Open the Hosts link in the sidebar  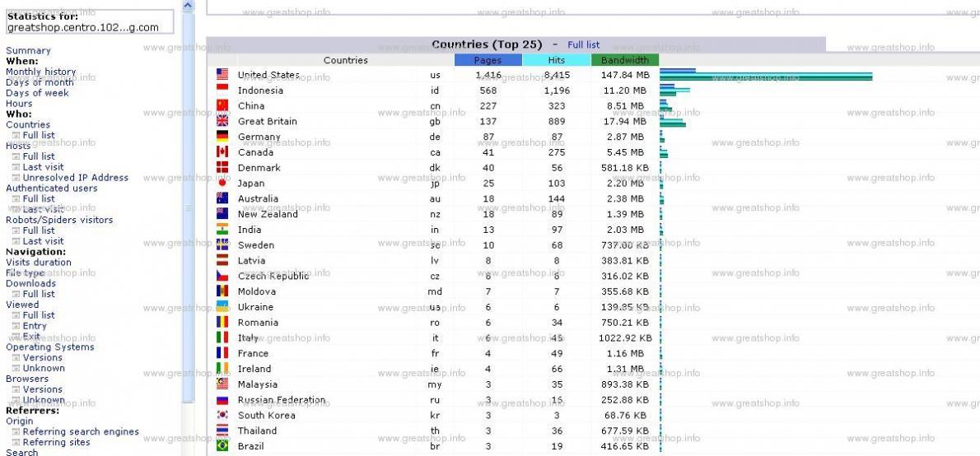tap(18, 146)
